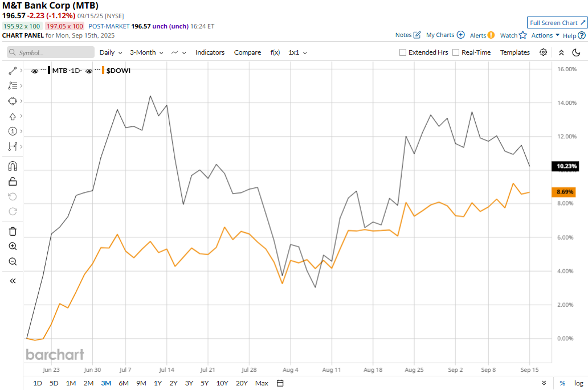Open the Daily frequency dropdown
Viewport: 588px width, 390px height.
pyautogui.click(x=111, y=52)
